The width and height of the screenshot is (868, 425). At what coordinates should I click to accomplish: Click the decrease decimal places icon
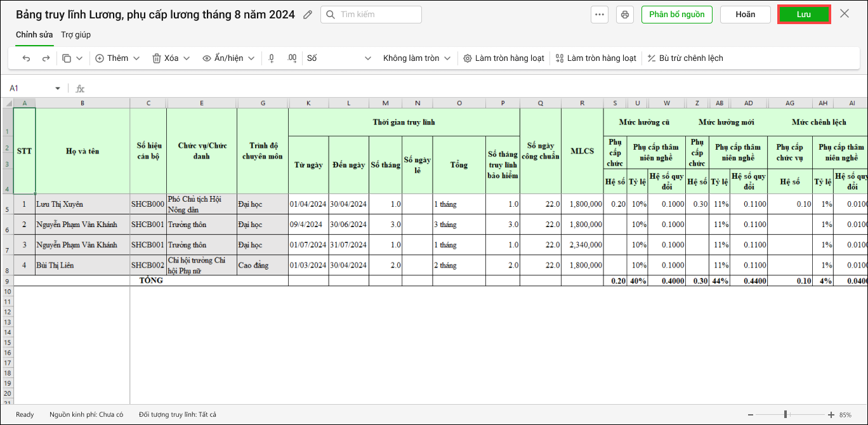[272, 58]
